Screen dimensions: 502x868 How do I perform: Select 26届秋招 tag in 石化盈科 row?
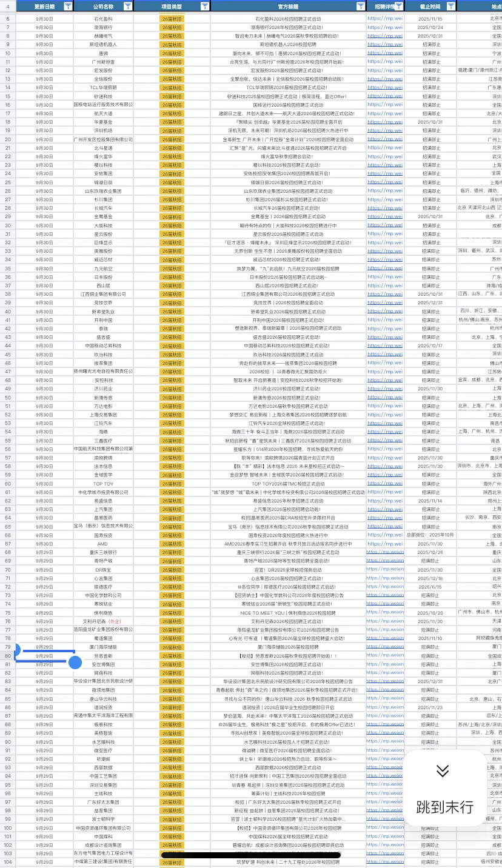[172, 19]
